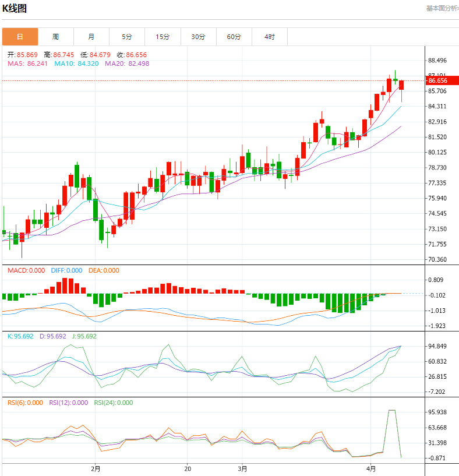Click the MA10 legend label

(72, 64)
